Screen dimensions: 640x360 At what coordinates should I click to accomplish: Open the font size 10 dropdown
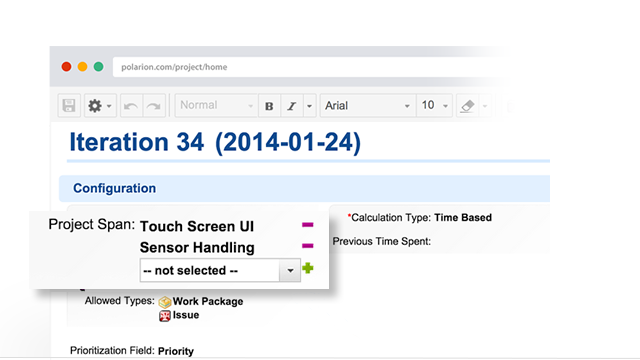(x=434, y=106)
